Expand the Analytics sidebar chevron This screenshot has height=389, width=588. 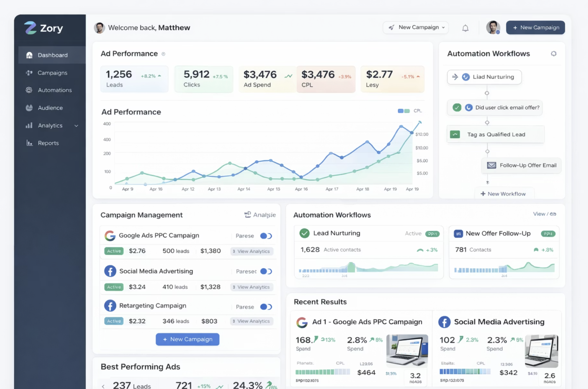click(76, 126)
